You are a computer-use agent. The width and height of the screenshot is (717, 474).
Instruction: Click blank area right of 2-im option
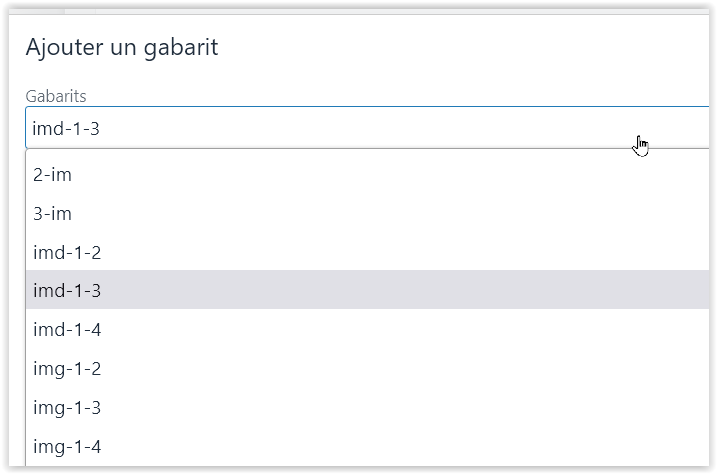click(x=389, y=175)
